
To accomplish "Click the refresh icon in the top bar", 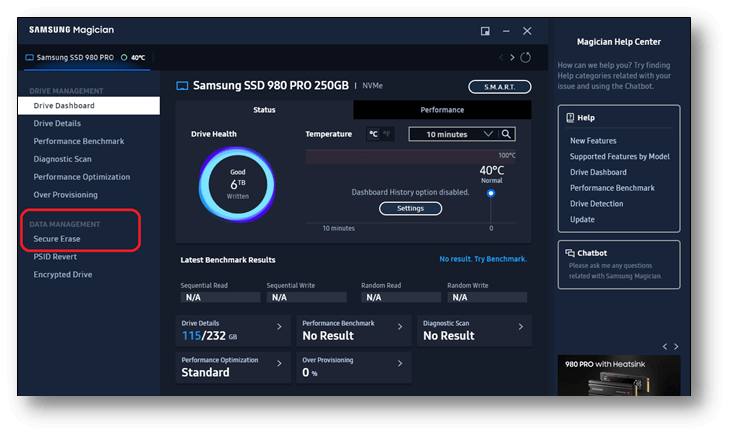I will click(x=526, y=58).
